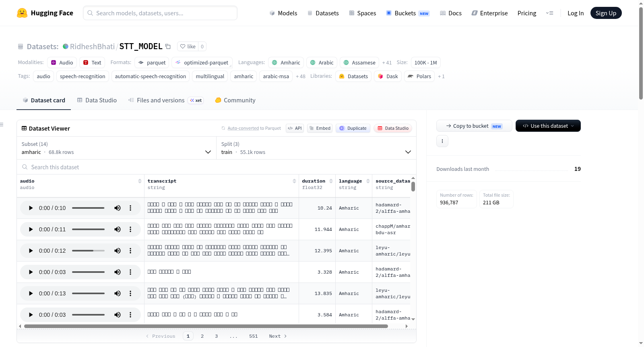Play the 0:13 audio clip

(x=31, y=293)
